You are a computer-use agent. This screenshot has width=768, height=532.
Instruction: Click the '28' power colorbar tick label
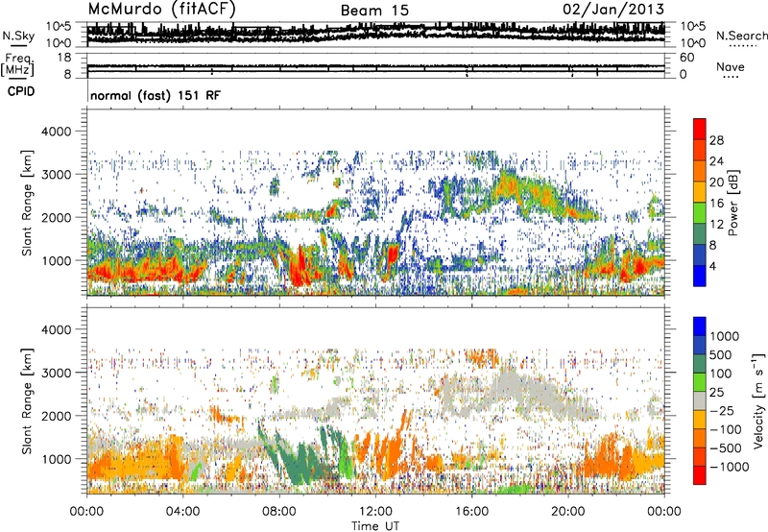click(x=716, y=140)
